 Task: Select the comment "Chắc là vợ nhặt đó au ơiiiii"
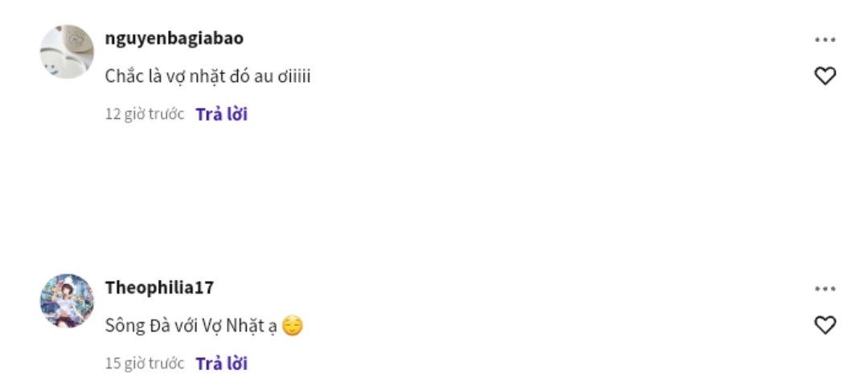coord(207,76)
